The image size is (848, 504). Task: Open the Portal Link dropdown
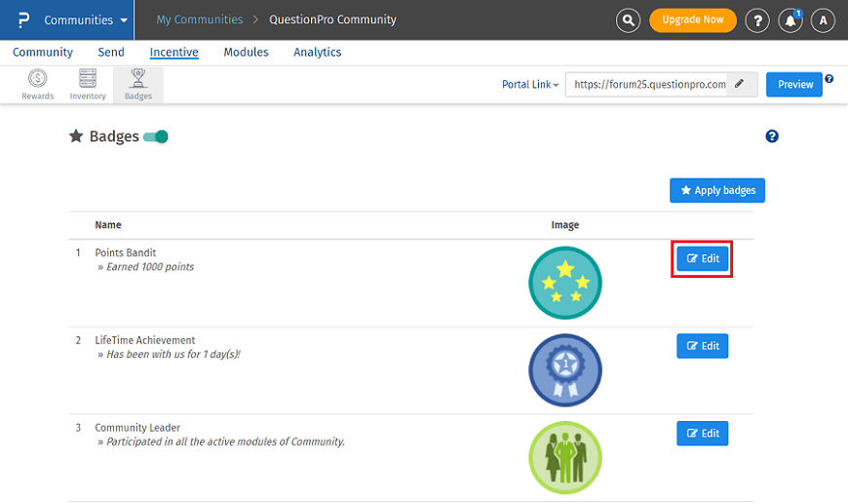coord(530,85)
